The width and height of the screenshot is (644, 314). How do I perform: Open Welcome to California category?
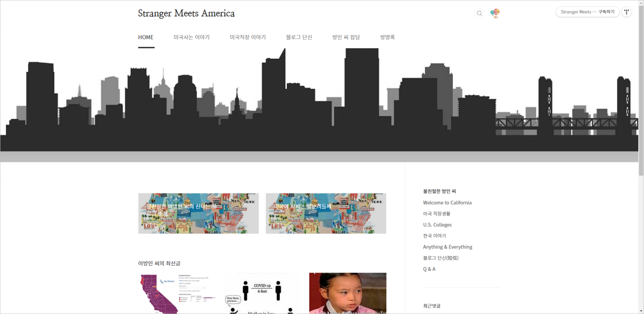(x=447, y=203)
